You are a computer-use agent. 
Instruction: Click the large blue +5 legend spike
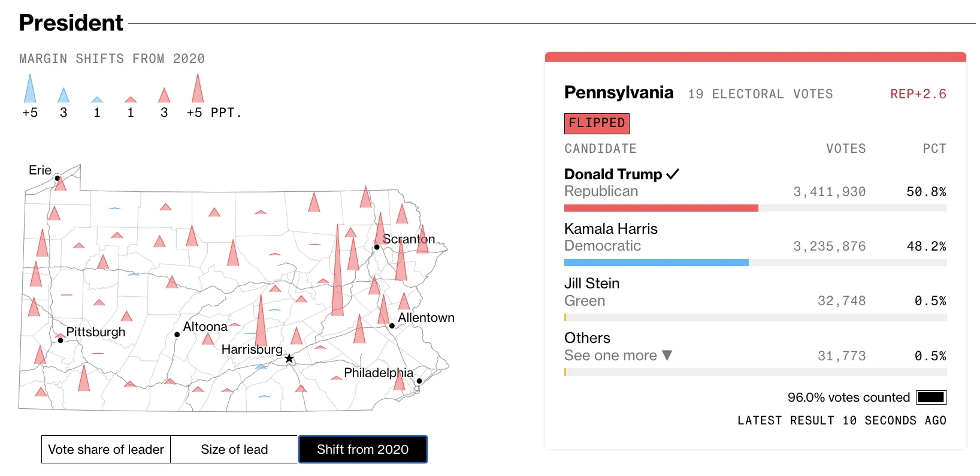click(30, 90)
